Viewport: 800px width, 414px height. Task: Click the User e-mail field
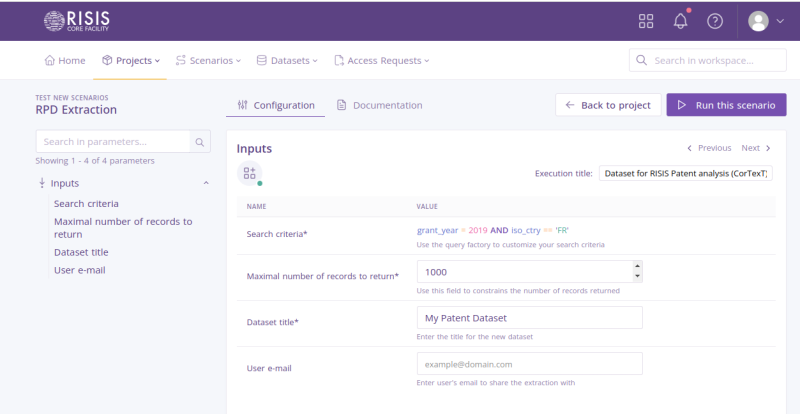(x=530, y=364)
